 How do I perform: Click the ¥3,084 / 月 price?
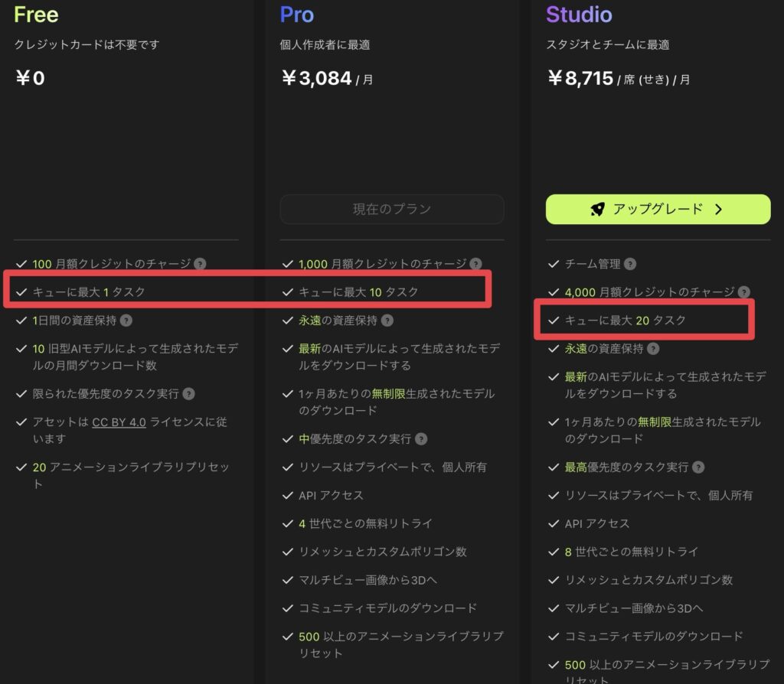point(327,78)
